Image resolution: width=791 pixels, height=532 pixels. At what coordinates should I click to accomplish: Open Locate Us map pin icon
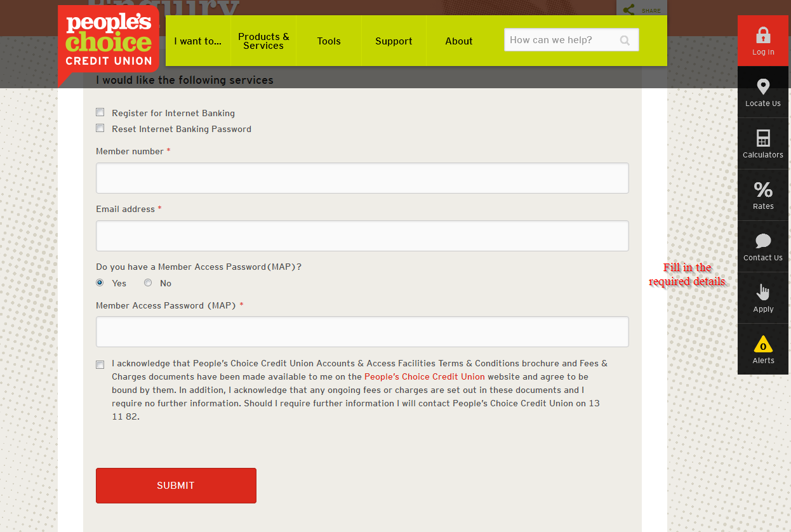[x=762, y=87]
